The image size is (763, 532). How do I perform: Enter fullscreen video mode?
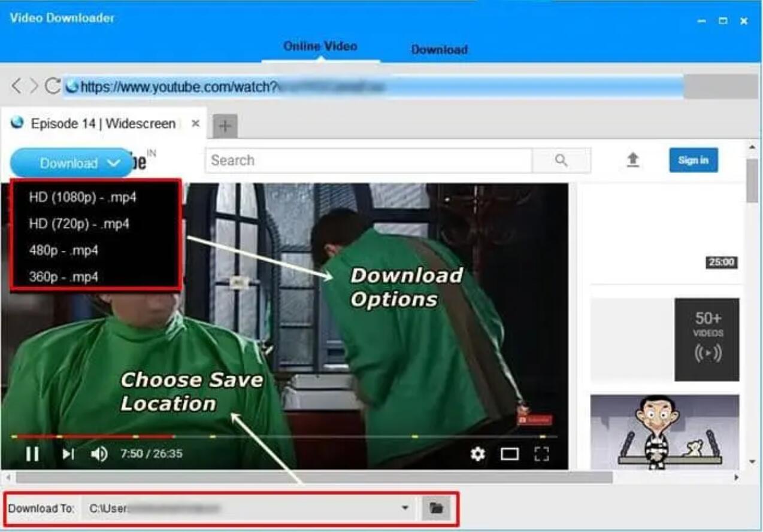click(x=541, y=454)
